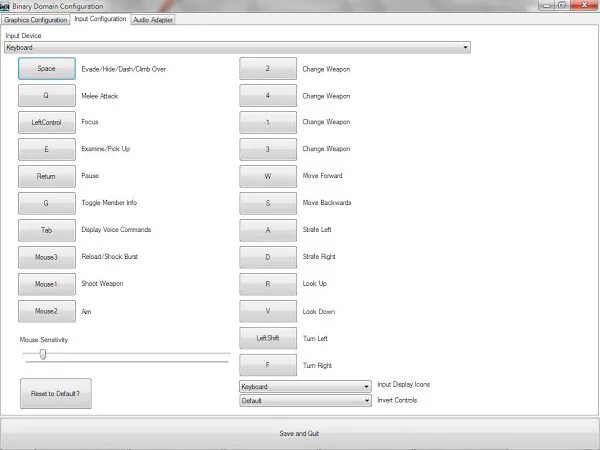Rebind the W Move Forward button
Image resolution: width=600 pixels, height=450 pixels.
point(268,176)
